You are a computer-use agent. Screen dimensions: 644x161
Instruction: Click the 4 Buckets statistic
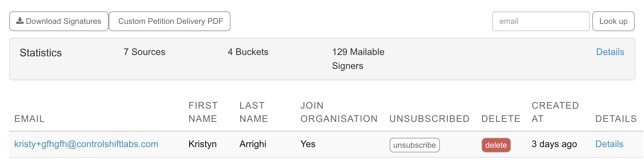[248, 52]
